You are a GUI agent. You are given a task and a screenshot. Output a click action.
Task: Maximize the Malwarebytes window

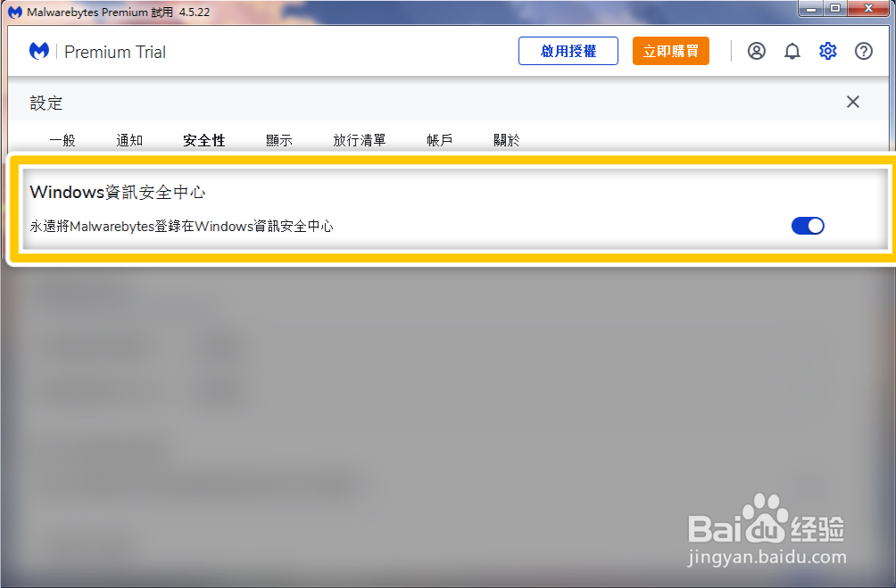coord(835,9)
